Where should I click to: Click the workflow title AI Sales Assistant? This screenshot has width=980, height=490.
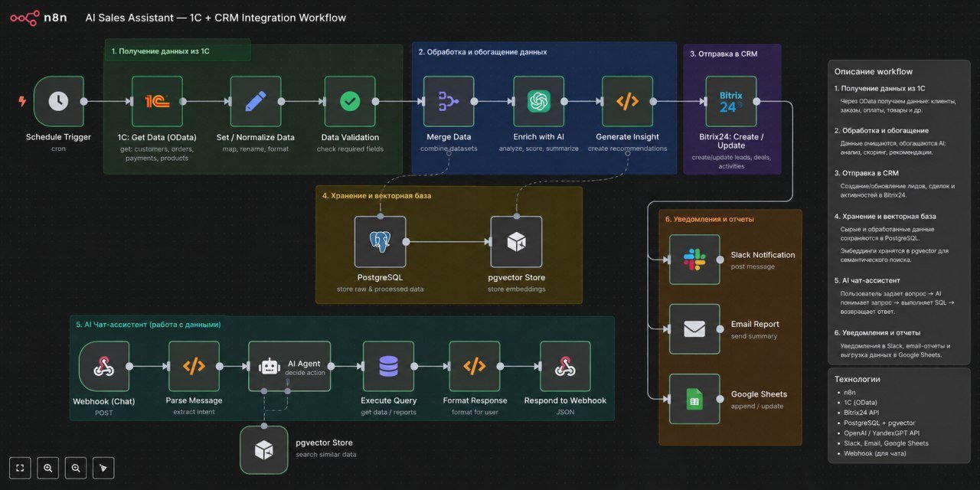pos(217,18)
